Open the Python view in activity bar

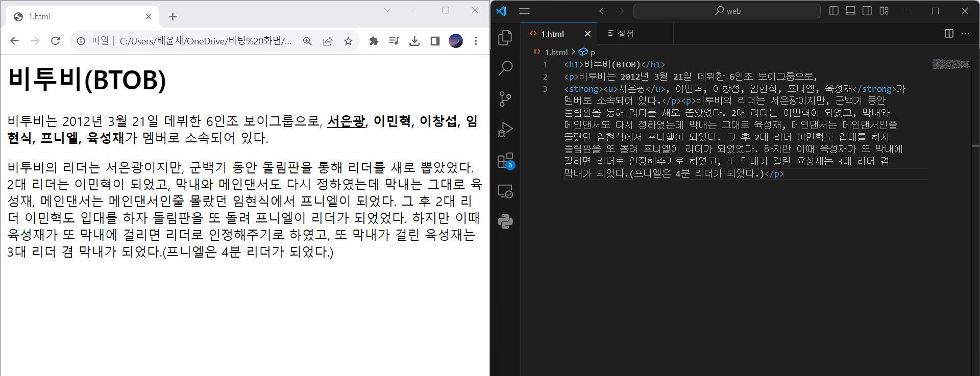505,221
